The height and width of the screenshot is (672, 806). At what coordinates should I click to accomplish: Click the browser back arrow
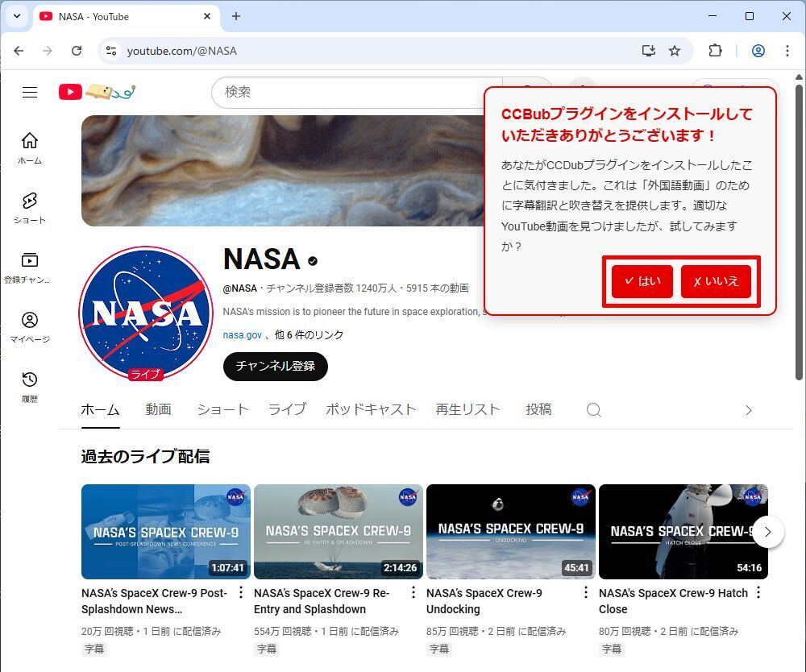click(x=19, y=50)
